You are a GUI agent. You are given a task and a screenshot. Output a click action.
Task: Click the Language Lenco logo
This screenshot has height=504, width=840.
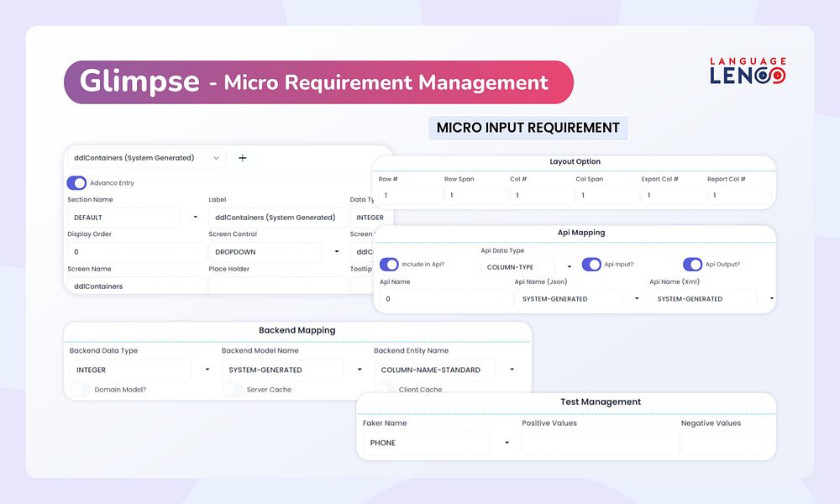[x=748, y=71]
